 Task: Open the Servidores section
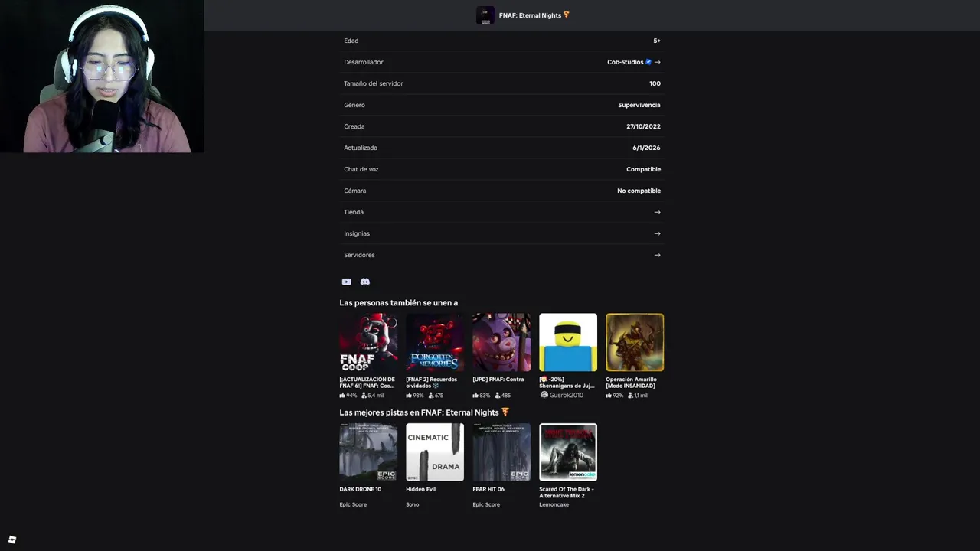[501, 255]
